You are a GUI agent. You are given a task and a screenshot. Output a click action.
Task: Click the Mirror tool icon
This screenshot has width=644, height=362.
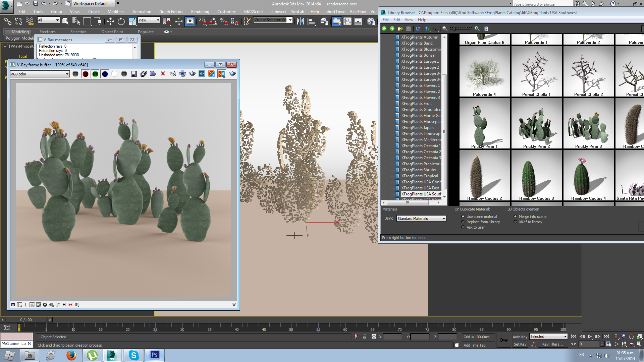(x=300, y=21)
